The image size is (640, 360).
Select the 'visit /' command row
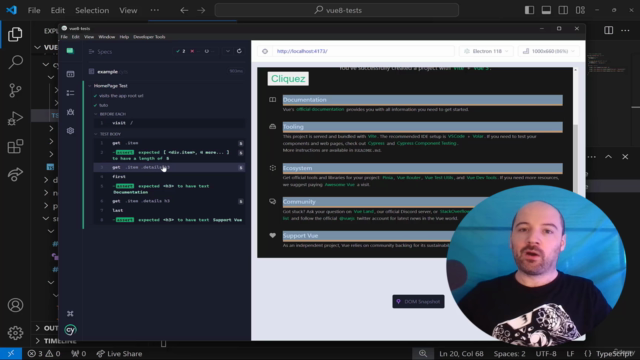[x=169, y=123]
